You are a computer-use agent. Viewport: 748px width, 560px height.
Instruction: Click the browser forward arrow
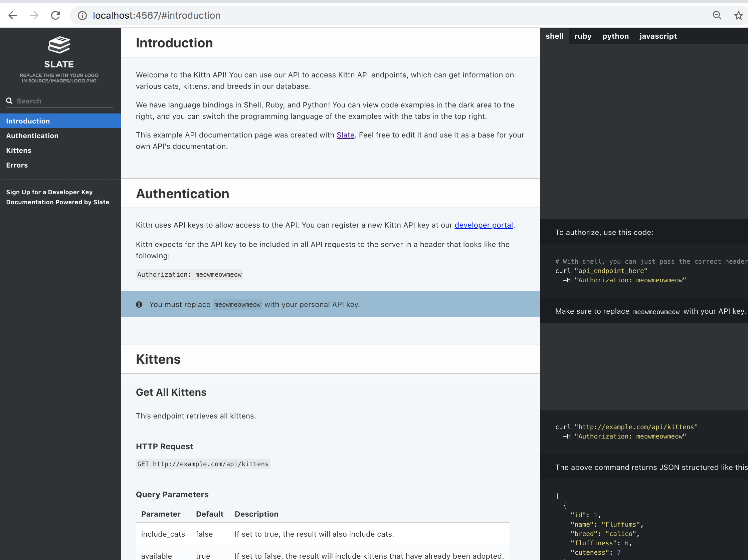tap(34, 15)
